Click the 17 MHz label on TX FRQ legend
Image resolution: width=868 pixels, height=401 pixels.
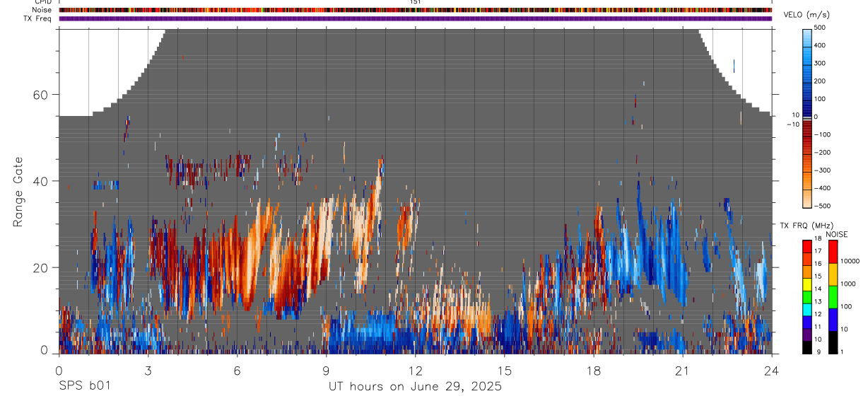click(819, 252)
